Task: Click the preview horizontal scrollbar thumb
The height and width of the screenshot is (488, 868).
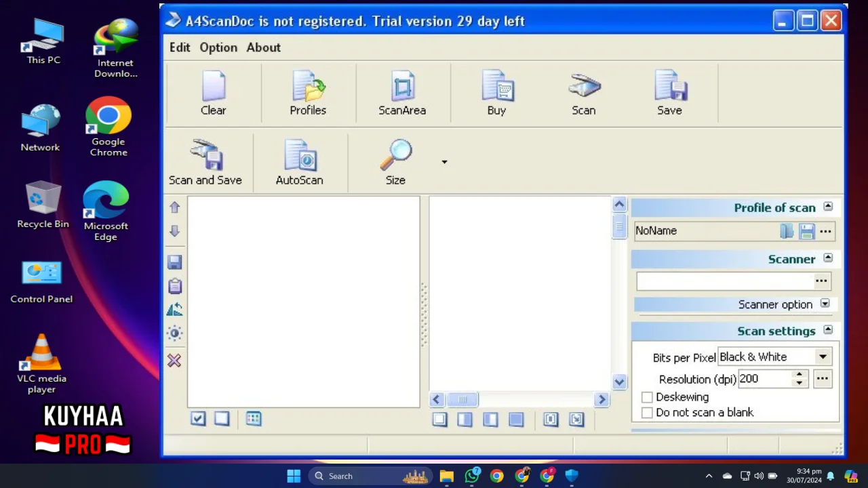Action: [x=462, y=400]
